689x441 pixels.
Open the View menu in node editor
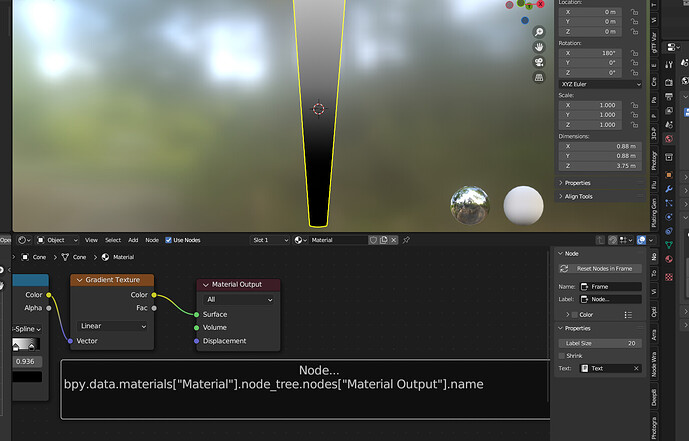(x=91, y=240)
